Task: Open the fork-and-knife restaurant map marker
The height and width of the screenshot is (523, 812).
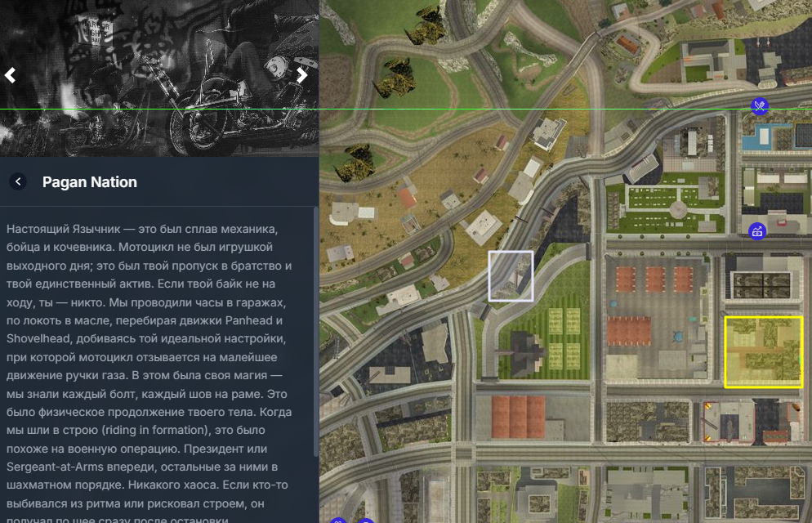Action: point(760,106)
